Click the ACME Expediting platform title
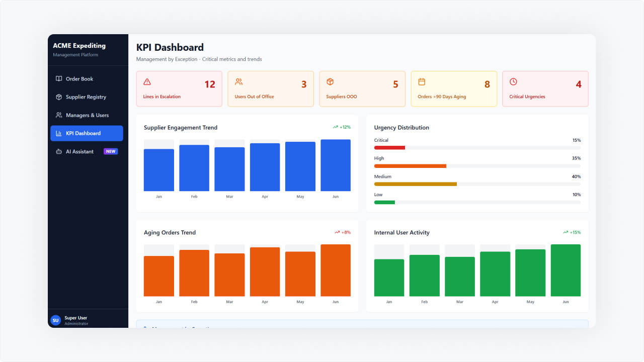This screenshot has width=644, height=362. click(x=79, y=46)
